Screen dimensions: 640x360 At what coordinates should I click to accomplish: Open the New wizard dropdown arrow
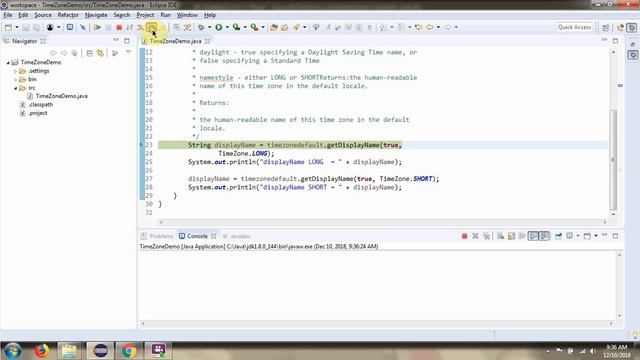click(17, 27)
